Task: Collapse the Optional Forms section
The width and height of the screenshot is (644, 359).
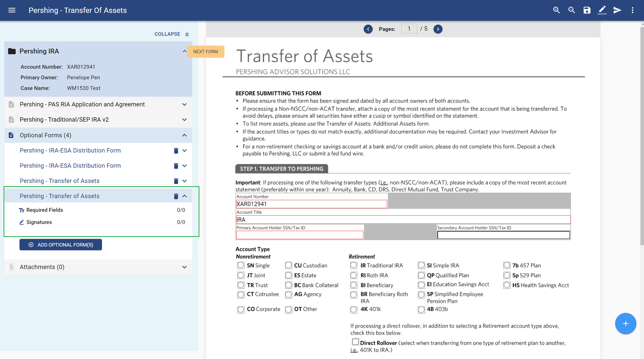Action: (184, 135)
